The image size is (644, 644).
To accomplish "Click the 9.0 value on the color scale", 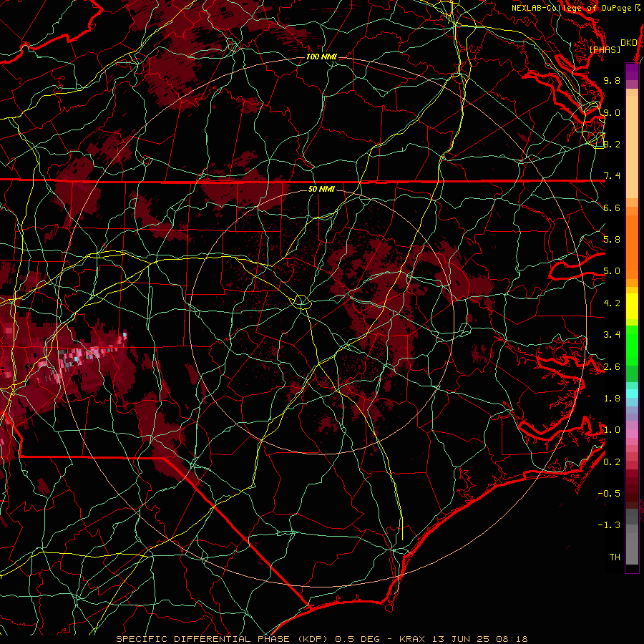I will point(612,112).
